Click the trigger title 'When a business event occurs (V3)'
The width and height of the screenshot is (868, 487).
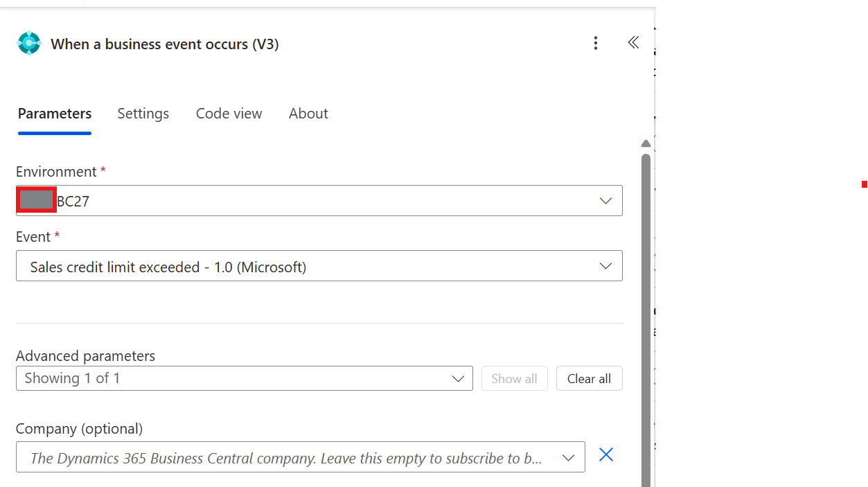point(165,44)
